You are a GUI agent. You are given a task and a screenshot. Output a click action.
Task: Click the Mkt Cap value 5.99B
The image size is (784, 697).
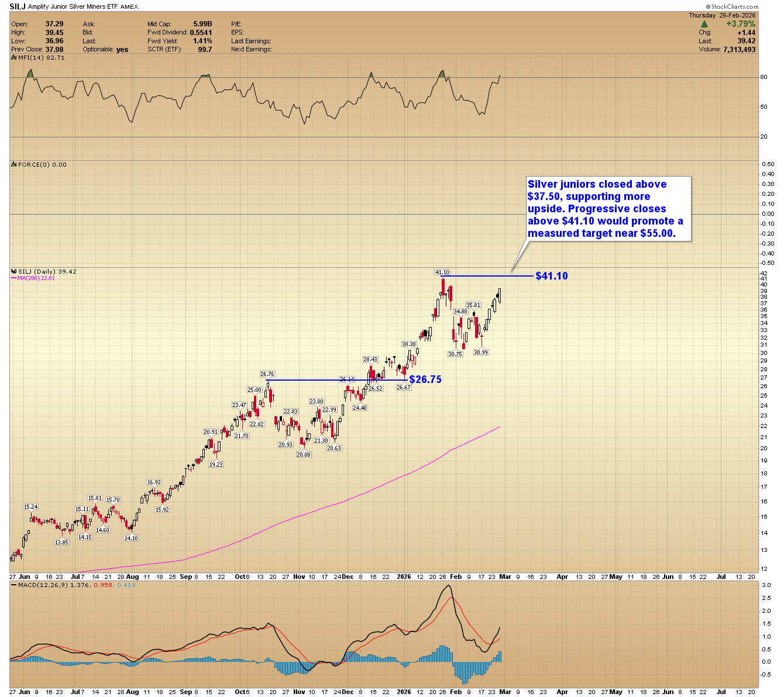(202, 24)
